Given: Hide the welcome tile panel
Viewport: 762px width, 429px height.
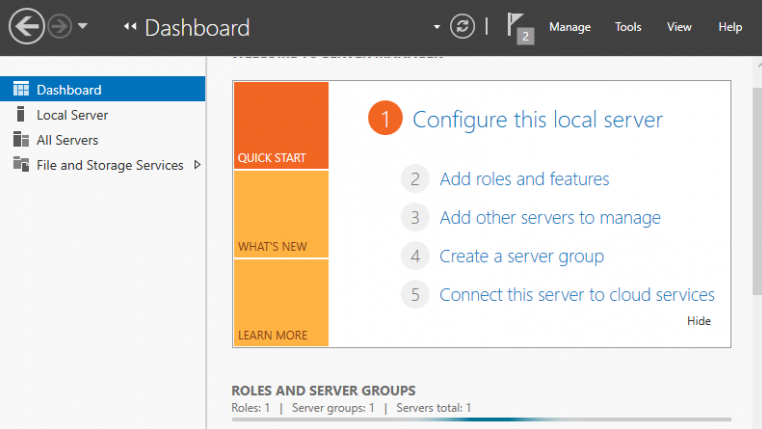Looking at the screenshot, I should [x=698, y=321].
